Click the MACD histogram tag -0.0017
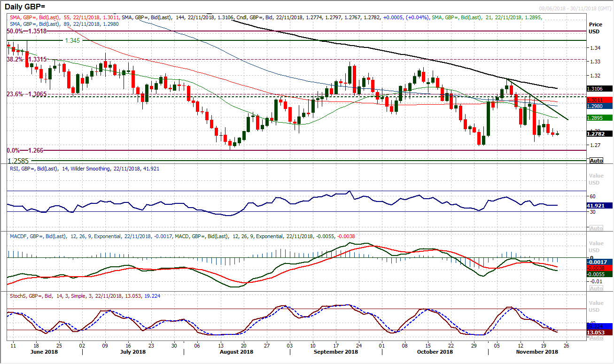Image resolution: width=614 pixels, height=364 pixels. [599, 262]
